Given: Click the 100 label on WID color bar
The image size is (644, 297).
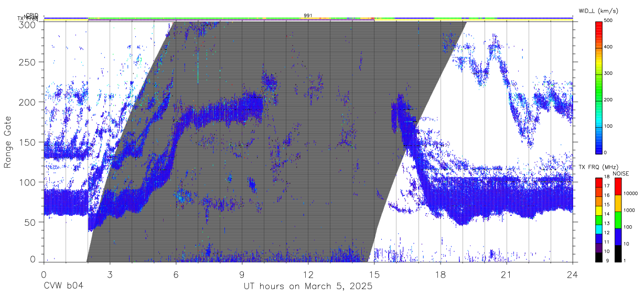Looking at the screenshot, I should tap(608, 126).
